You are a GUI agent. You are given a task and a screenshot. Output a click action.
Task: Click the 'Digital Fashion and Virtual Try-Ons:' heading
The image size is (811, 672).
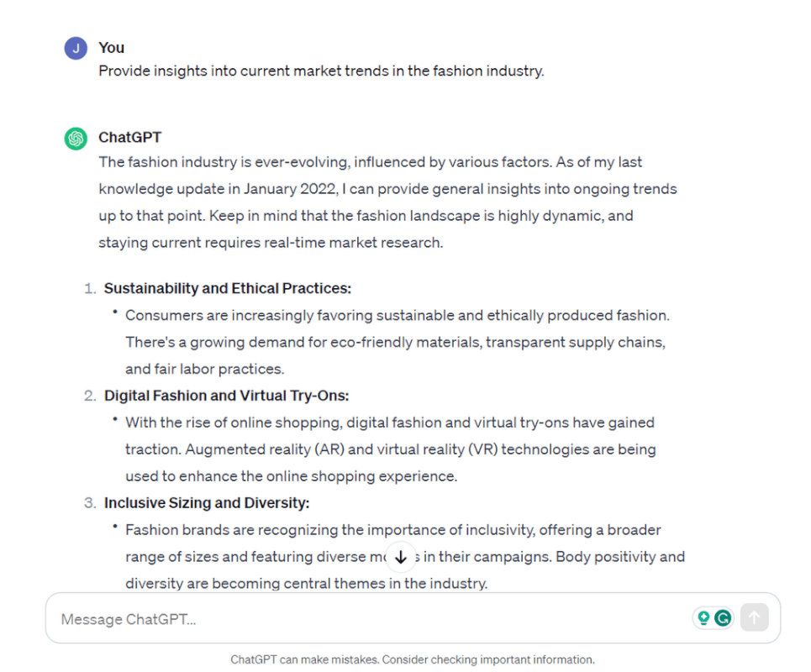tap(227, 396)
